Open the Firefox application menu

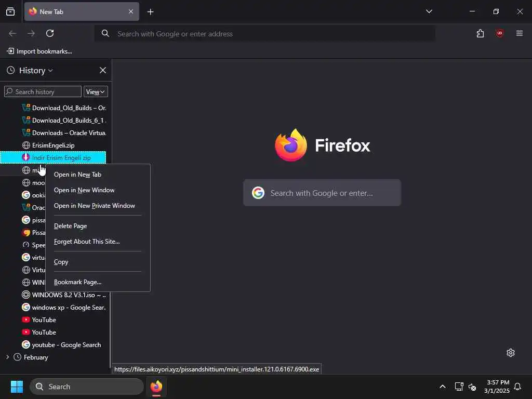pyautogui.click(x=519, y=33)
